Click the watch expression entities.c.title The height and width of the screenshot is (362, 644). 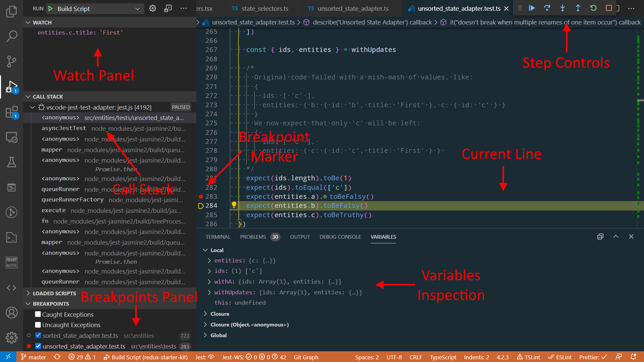click(x=80, y=33)
